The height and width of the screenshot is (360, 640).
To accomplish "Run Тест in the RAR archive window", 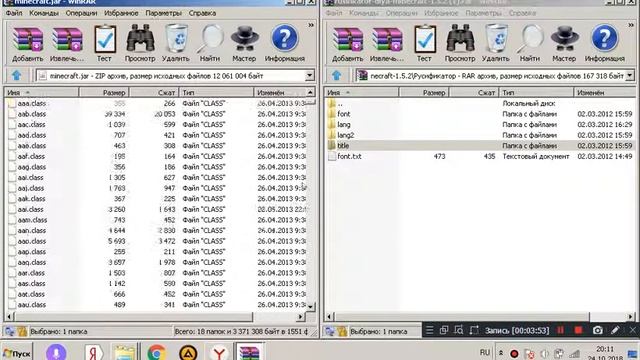I will coord(424,43).
